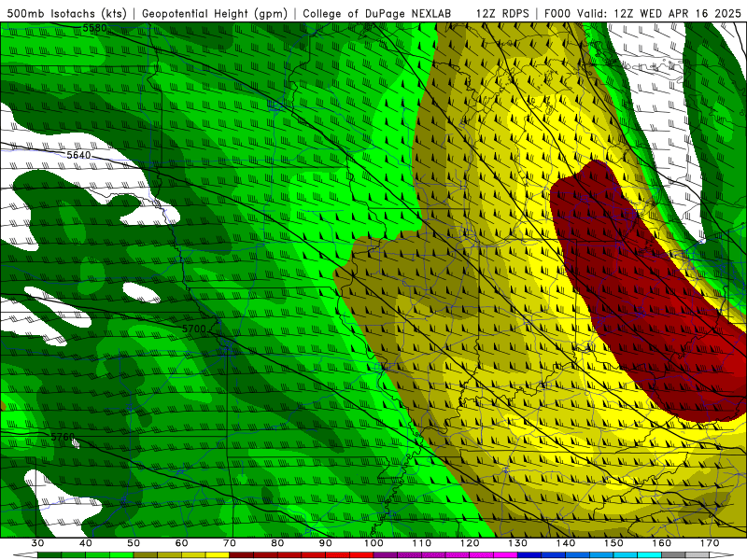Click the 160 value on the legend scale

click(x=662, y=543)
